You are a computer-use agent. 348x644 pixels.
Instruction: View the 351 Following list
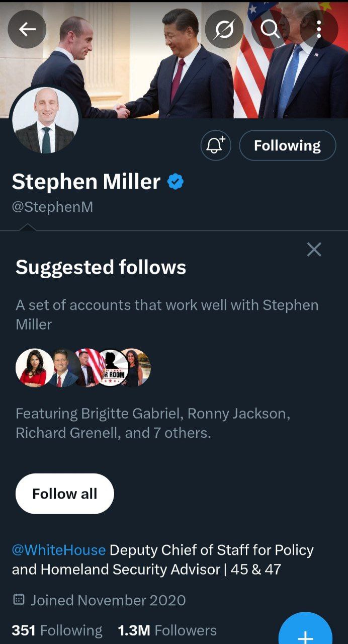click(57, 630)
